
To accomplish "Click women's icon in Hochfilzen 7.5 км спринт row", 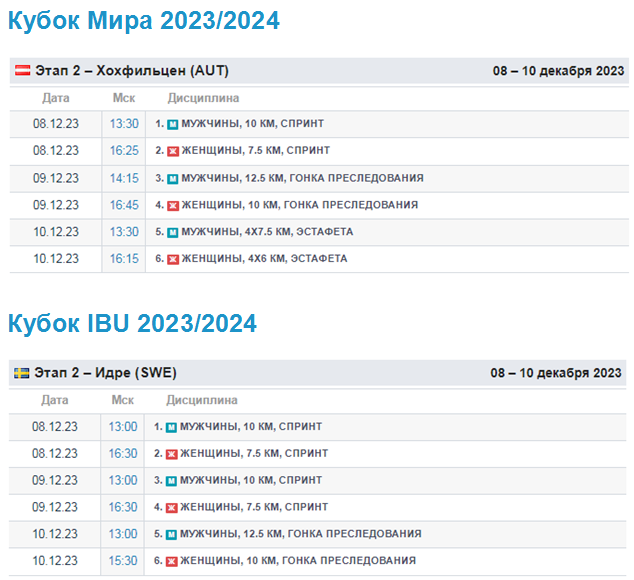I will [173, 151].
